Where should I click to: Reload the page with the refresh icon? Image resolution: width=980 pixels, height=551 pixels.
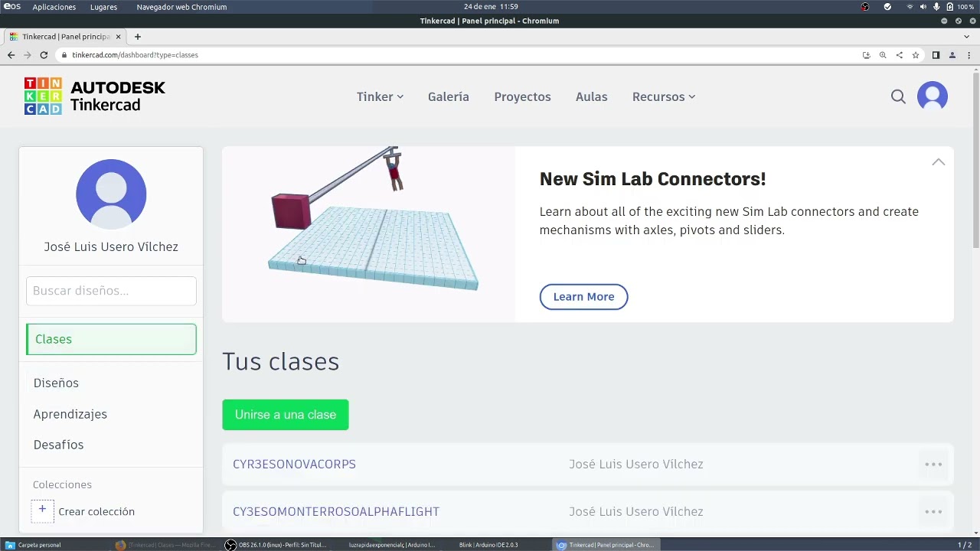pyautogui.click(x=44, y=55)
